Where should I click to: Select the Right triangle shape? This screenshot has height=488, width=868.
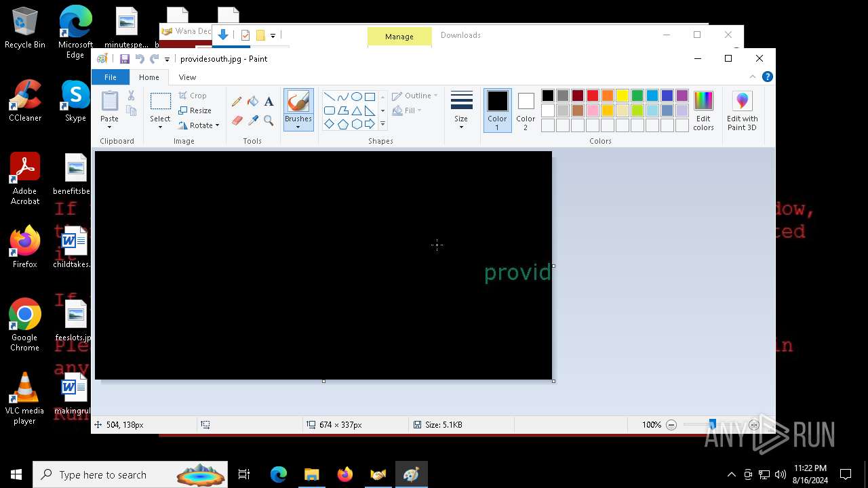(370, 110)
